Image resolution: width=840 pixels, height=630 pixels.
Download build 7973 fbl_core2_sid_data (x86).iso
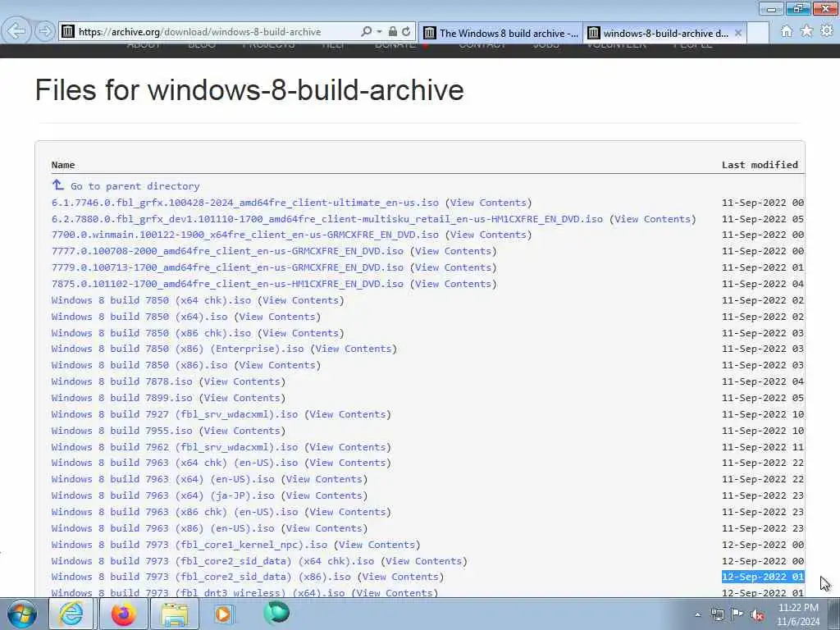pos(201,577)
